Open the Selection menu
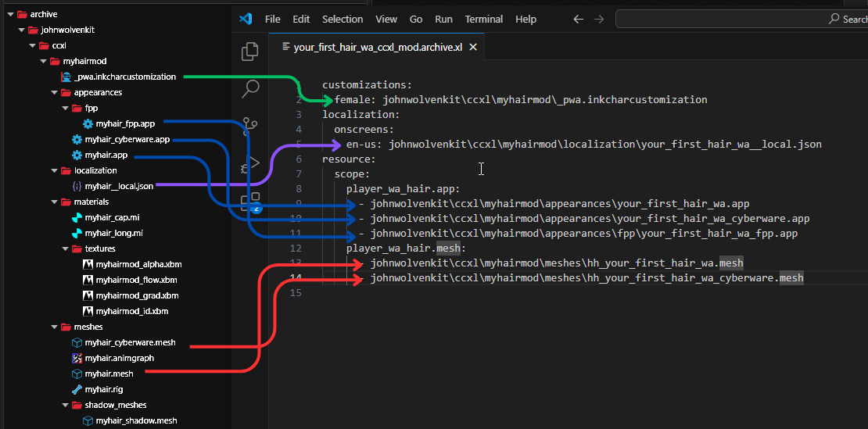Screen dimensions: 868x429 coord(343,19)
